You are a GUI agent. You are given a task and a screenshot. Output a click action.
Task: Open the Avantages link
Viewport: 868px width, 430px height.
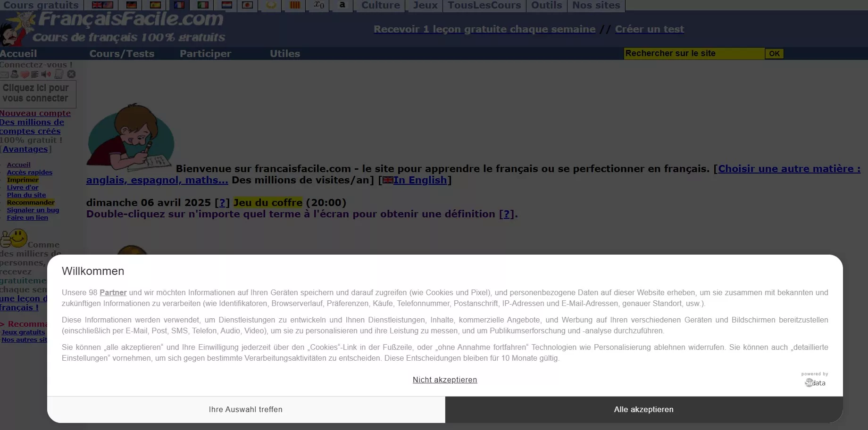(x=25, y=149)
